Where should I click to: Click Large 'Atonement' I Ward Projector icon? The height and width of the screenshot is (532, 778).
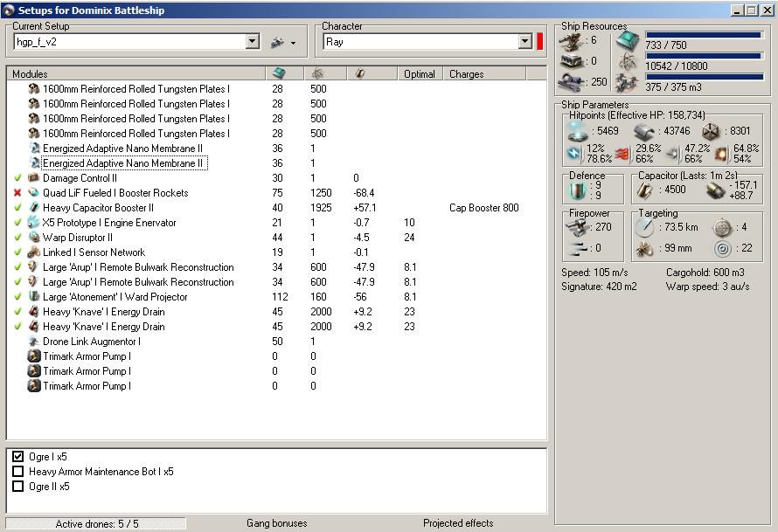coord(34,296)
